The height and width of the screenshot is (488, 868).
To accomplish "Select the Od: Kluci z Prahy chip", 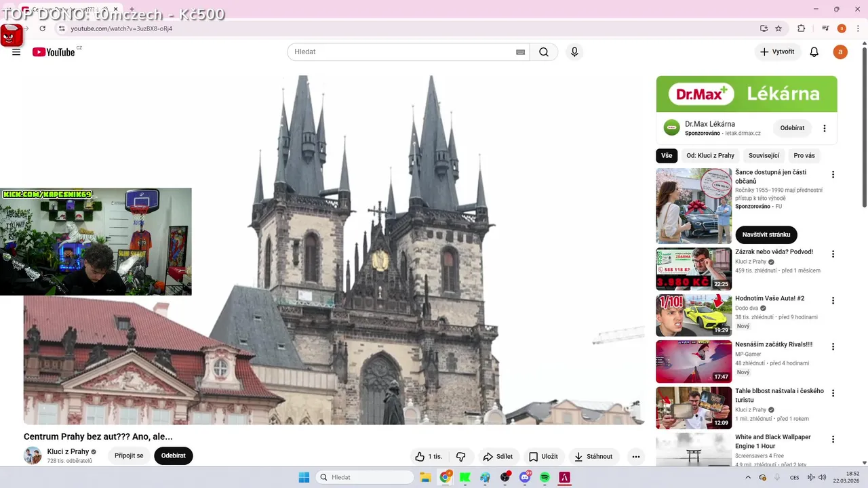I will [710, 156].
